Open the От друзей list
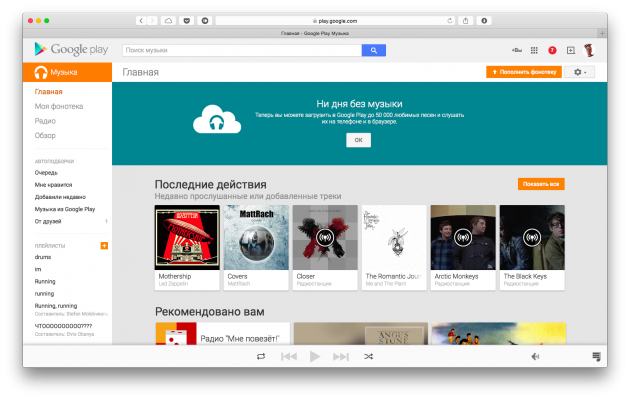Viewport: 630px width, 400px height. tap(48, 221)
